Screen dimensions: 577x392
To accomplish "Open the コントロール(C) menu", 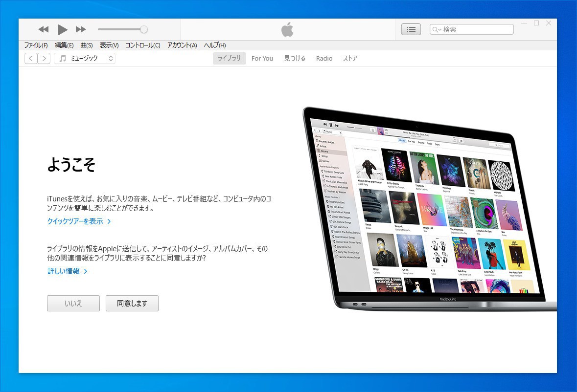I will point(143,45).
